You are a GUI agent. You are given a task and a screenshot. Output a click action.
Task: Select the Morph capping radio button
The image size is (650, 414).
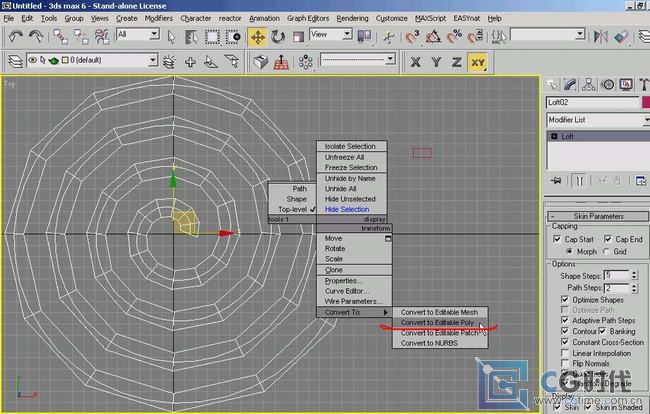(570, 252)
